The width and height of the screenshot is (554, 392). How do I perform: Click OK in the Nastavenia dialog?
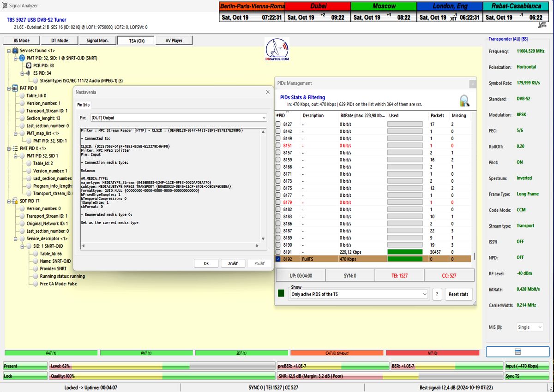click(206, 263)
